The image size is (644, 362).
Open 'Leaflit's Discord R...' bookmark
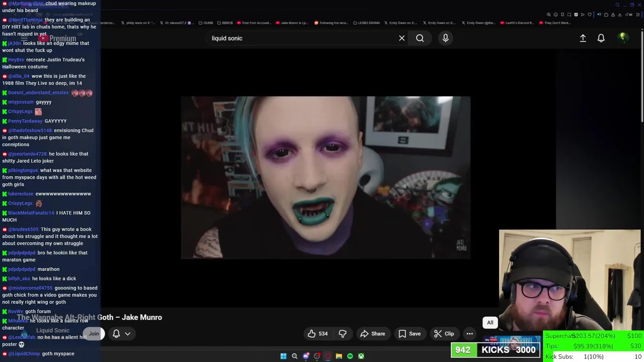(x=518, y=23)
